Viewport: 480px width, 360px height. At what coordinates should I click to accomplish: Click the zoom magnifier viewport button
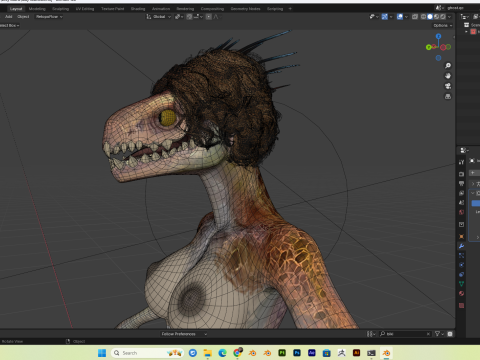(x=448, y=66)
